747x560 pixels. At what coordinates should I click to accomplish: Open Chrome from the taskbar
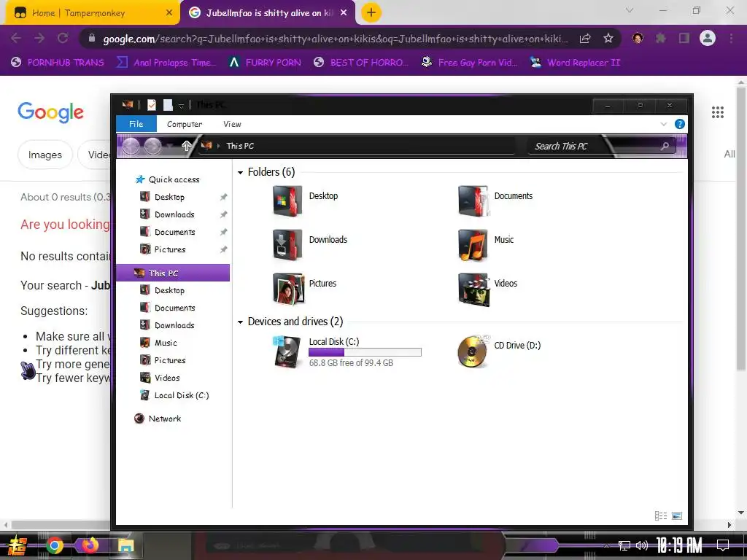(55, 545)
